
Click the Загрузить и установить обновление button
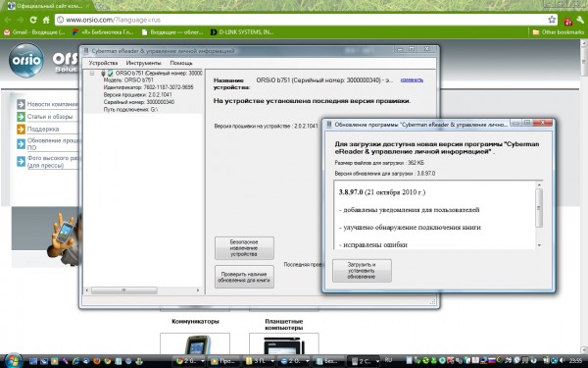362,271
